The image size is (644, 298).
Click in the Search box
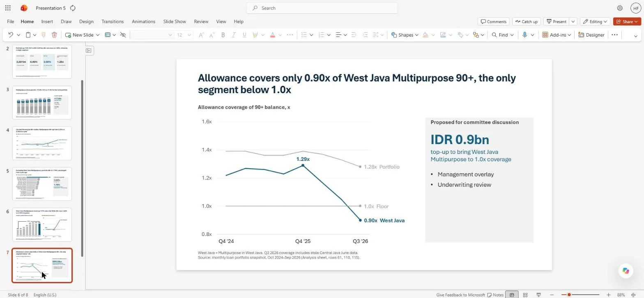(322, 8)
